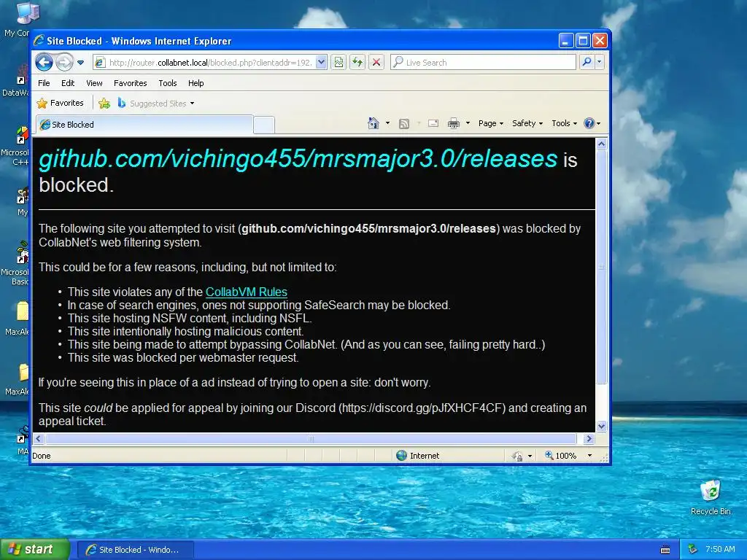
Task: Go to the Home page icon
Action: click(x=373, y=123)
